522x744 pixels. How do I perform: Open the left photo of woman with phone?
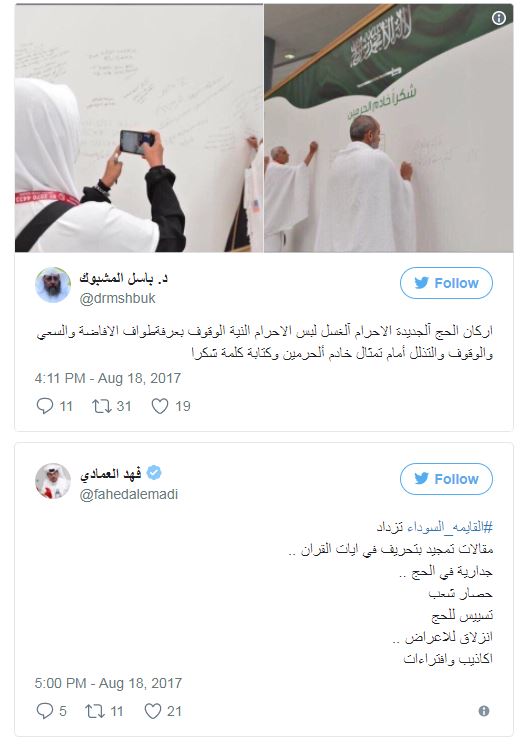pyautogui.click(x=139, y=128)
